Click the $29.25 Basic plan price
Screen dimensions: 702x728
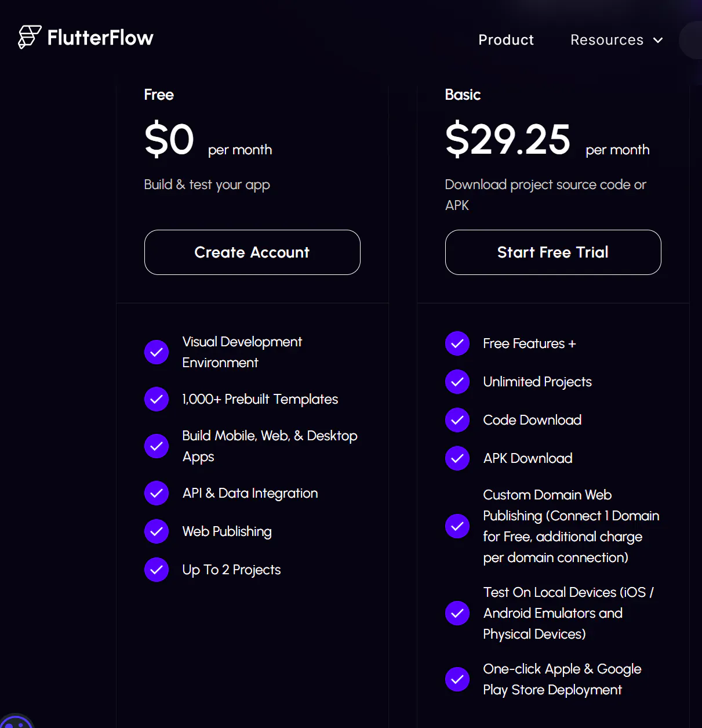(x=508, y=140)
